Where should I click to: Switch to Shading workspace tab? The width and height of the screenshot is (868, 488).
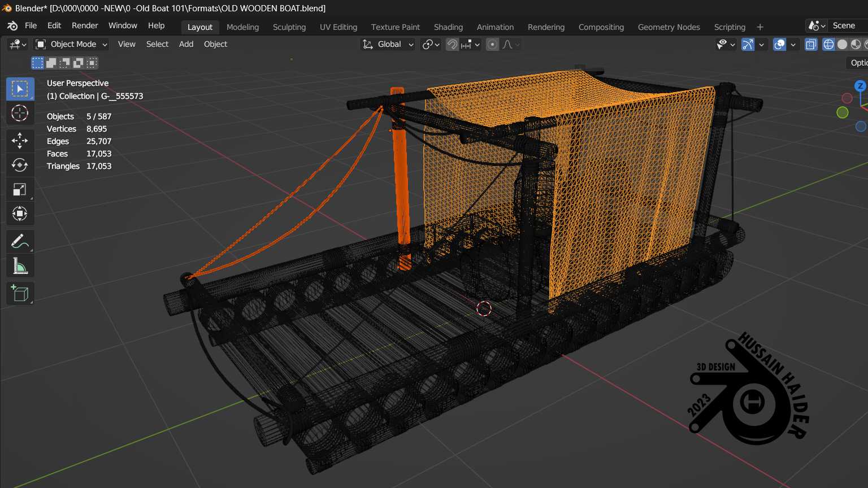point(448,27)
